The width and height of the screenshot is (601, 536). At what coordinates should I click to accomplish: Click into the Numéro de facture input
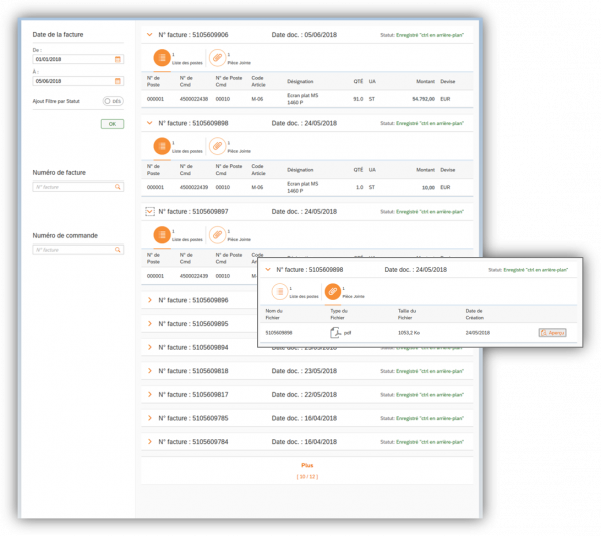(73, 187)
